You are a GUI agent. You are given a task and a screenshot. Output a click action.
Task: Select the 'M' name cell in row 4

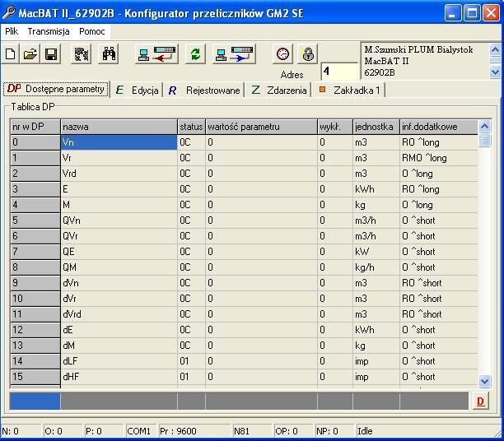tap(119, 205)
